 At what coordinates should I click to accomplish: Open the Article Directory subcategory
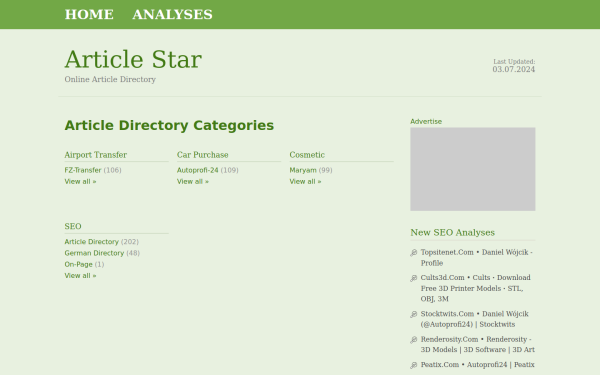coord(91,242)
